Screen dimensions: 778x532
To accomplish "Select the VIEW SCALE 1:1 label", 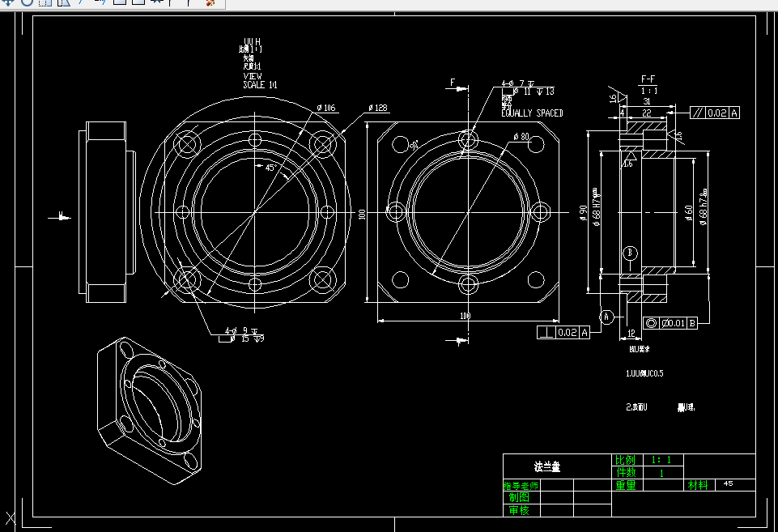I will pos(260,80).
